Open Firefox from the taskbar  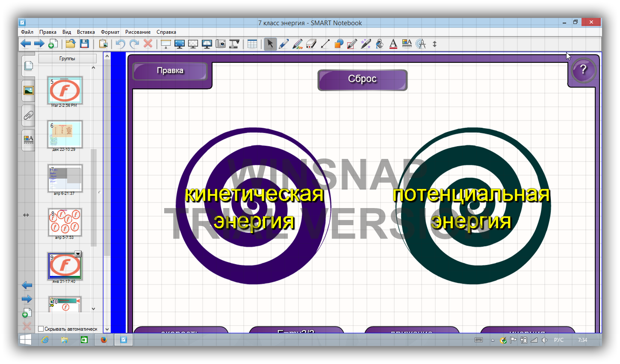[103, 340]
